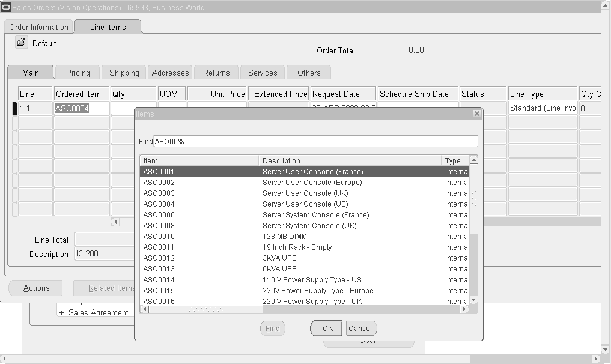Click the Items list scroll up arrow

pyautogui.click(x=473, y=160)
